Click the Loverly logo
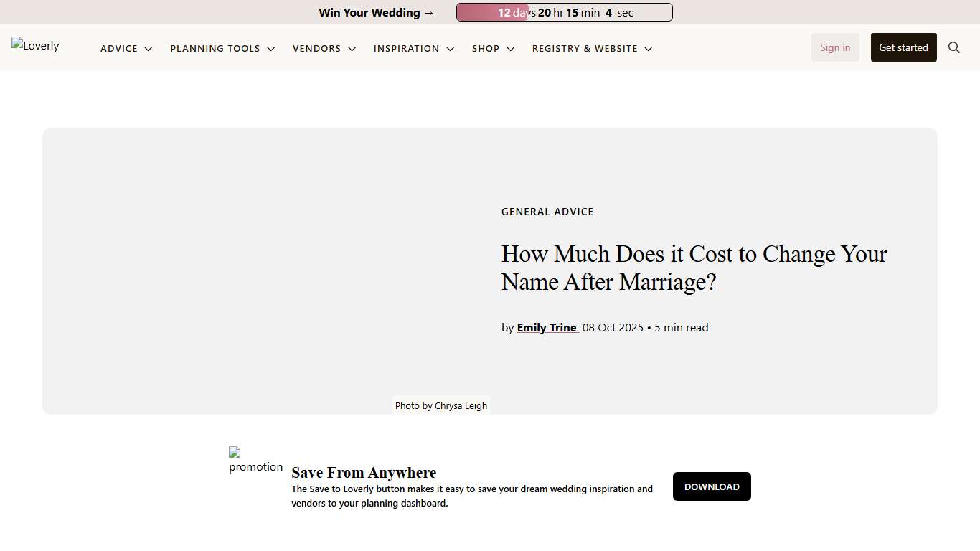980x551 pixels. (x=34, y=46)
